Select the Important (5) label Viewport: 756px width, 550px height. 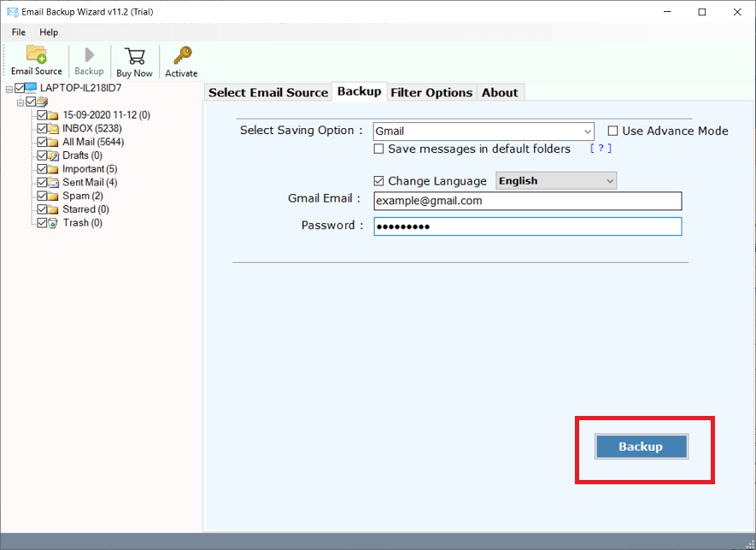point(90,169)
